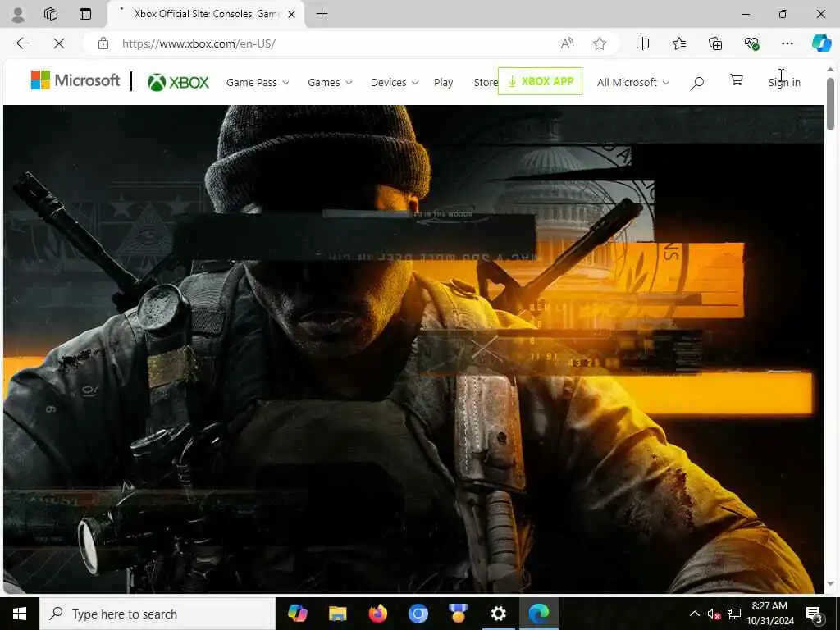
Task: Open Browser essentials heart icon
Action: 751,43
